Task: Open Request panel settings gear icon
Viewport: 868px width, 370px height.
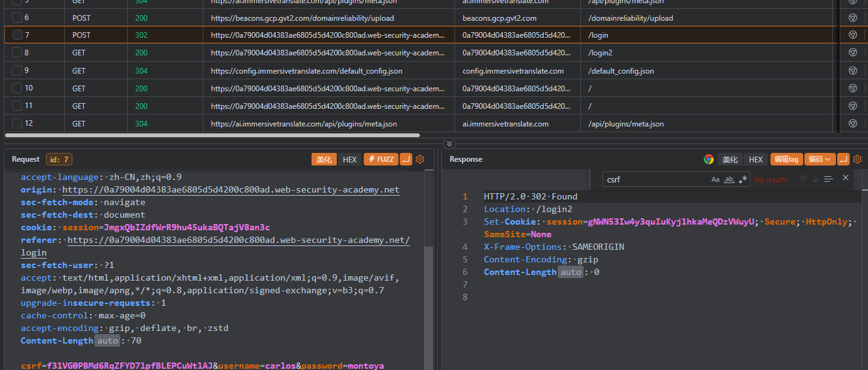Action: tap(420, 160)
